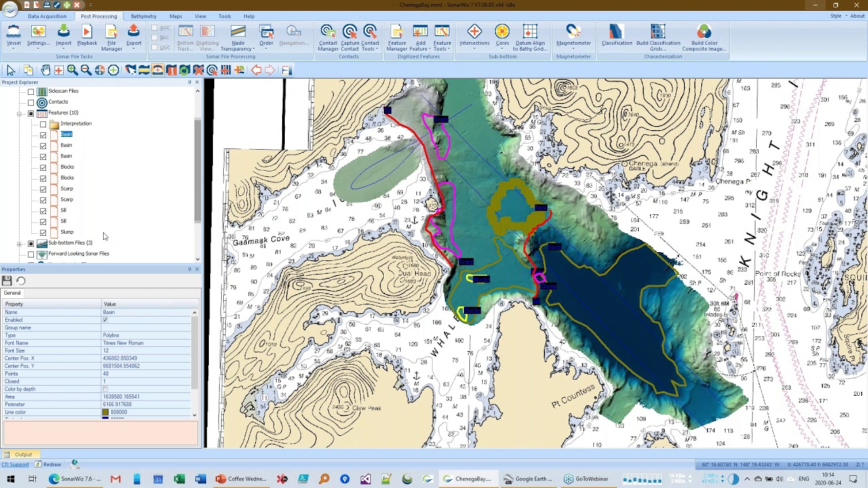Select the hand pan tool

point(45,70)
